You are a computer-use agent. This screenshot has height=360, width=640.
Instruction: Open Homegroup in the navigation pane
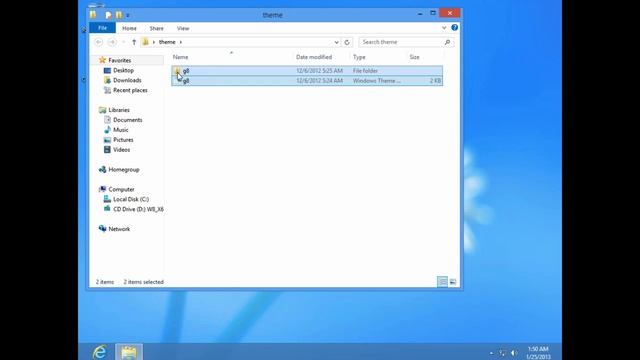click(124, 169)
